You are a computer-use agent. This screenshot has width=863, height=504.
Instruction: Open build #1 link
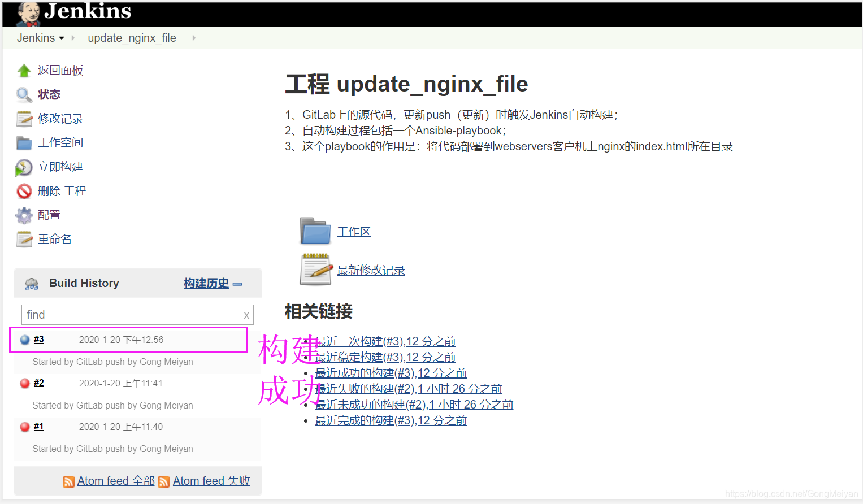(38, 427)
